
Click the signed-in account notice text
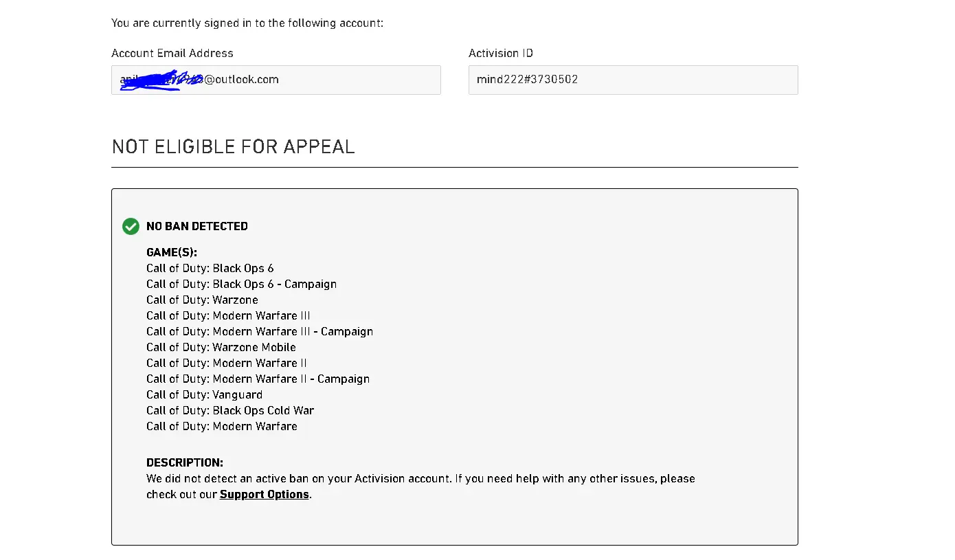click(247, 23)
